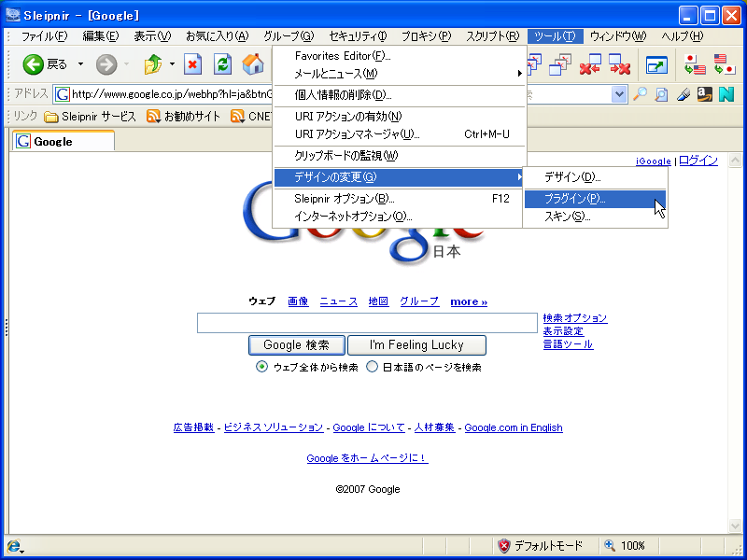Open the セキュリティ(I) menu
This screenshot has width=747, height=560.
pos(358,36)
